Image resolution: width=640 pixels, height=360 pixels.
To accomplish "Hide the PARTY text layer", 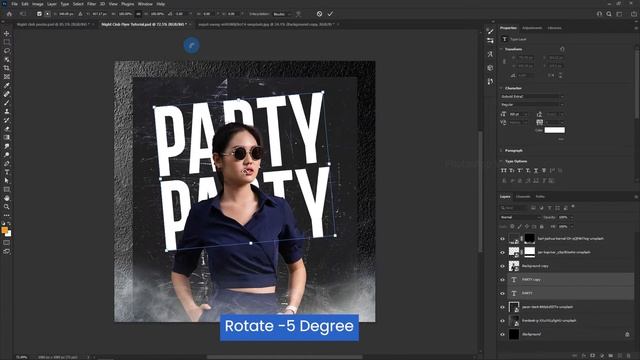I will pyautogui.click(x=502, y=293).
